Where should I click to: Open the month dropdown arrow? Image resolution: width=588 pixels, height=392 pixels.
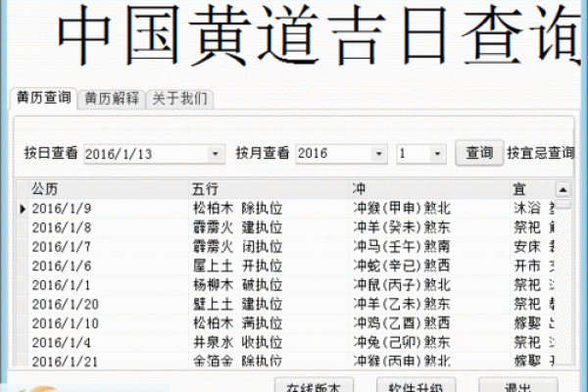[437, 154]
